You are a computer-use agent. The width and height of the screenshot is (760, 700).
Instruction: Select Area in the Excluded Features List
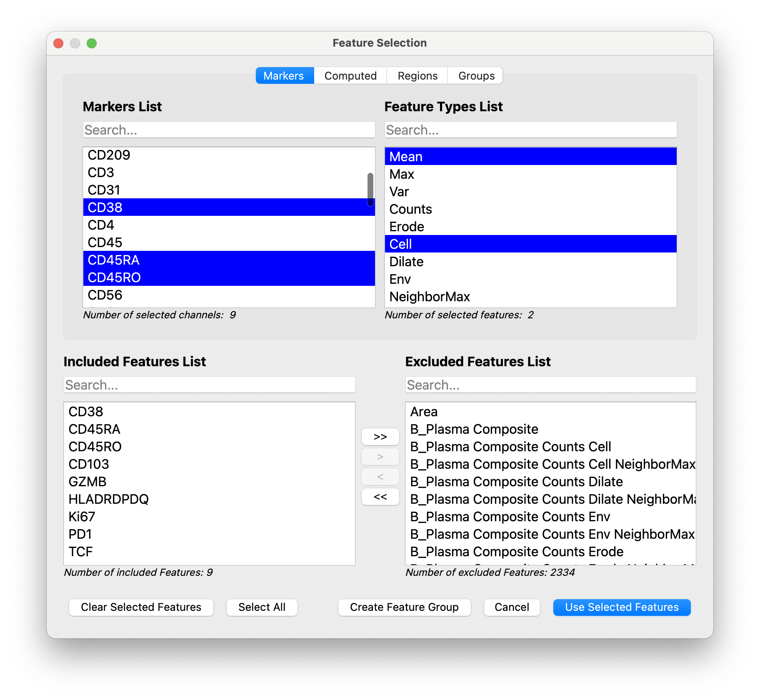click(x=423, y=412)
